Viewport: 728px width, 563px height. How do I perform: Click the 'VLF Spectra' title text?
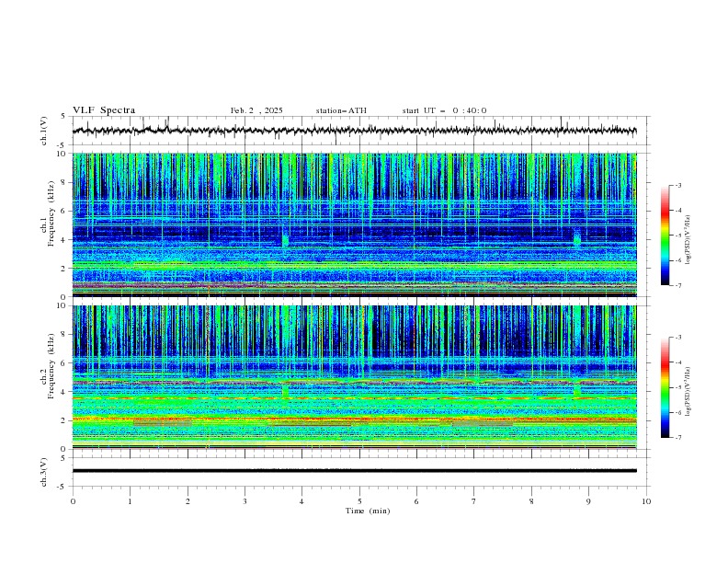(104, 110)
